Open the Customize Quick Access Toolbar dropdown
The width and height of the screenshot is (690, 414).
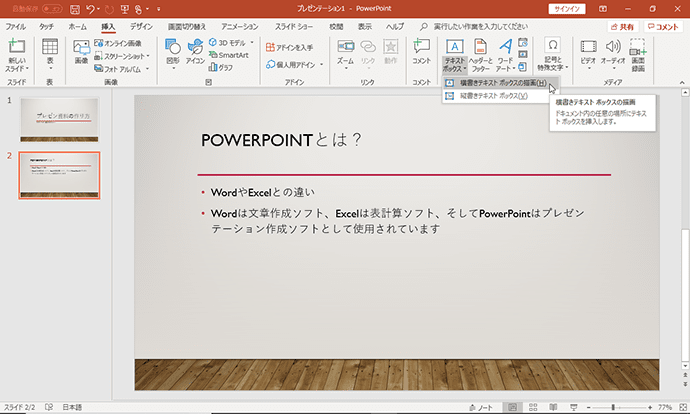[158, 9]
